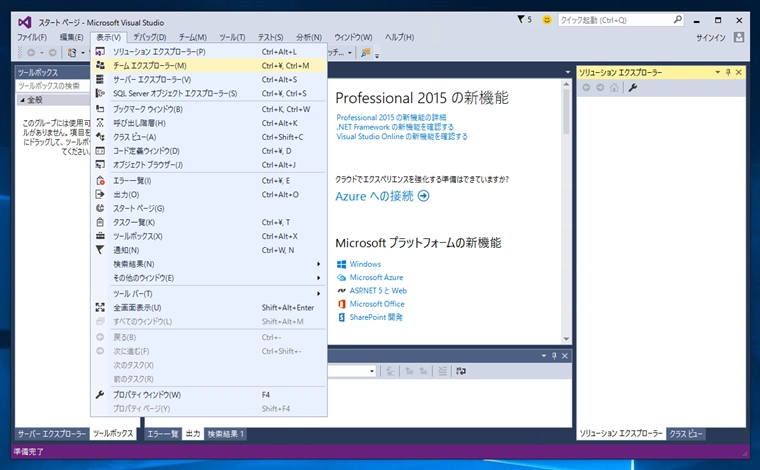Select Properties Window menu entry
The image size is (760, 470).
209,394
